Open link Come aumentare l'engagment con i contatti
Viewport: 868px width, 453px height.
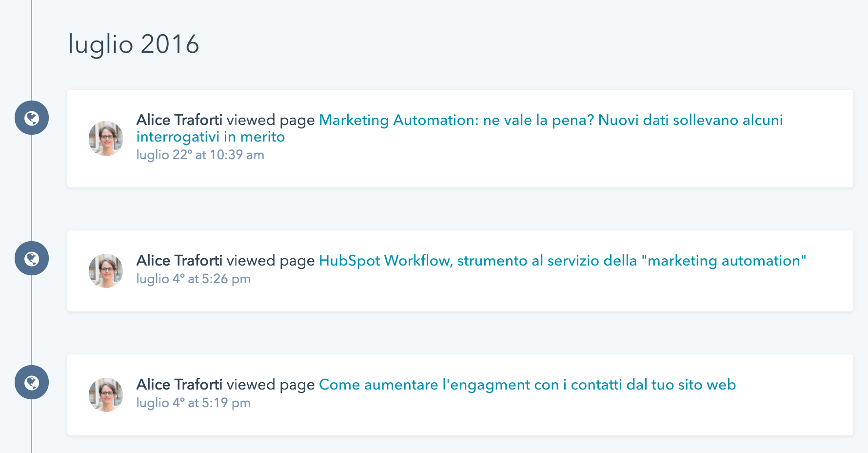pos(527,385)
